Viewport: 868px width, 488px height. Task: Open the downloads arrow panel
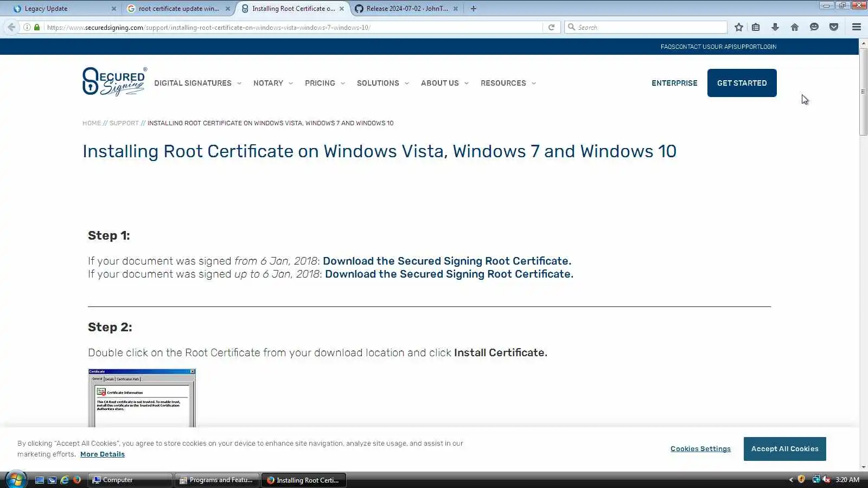click(x=775, y=27)
